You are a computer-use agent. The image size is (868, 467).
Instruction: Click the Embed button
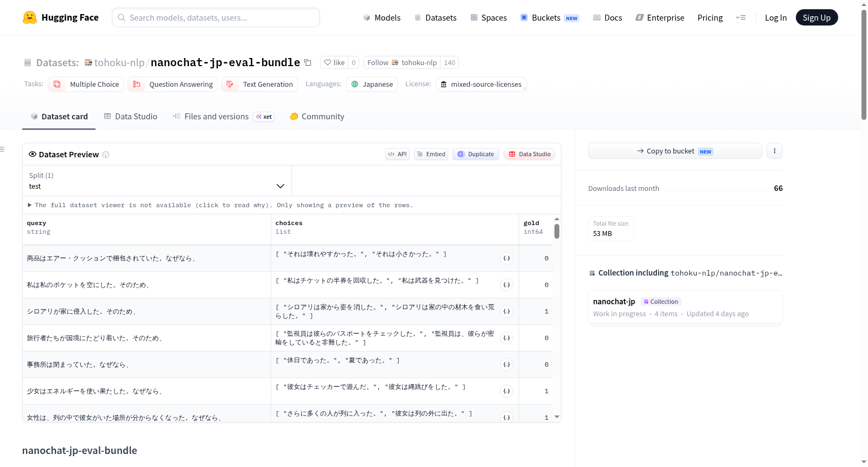pos(431,154)
